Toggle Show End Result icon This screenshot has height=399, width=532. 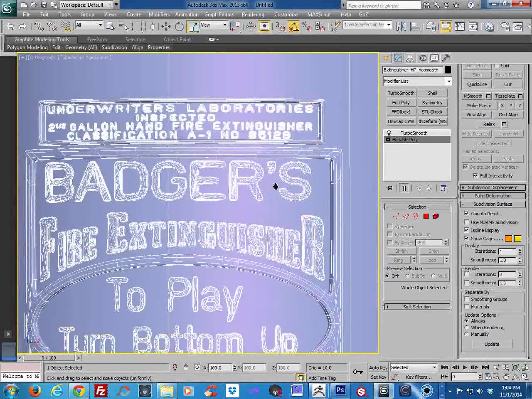(404, 188)
